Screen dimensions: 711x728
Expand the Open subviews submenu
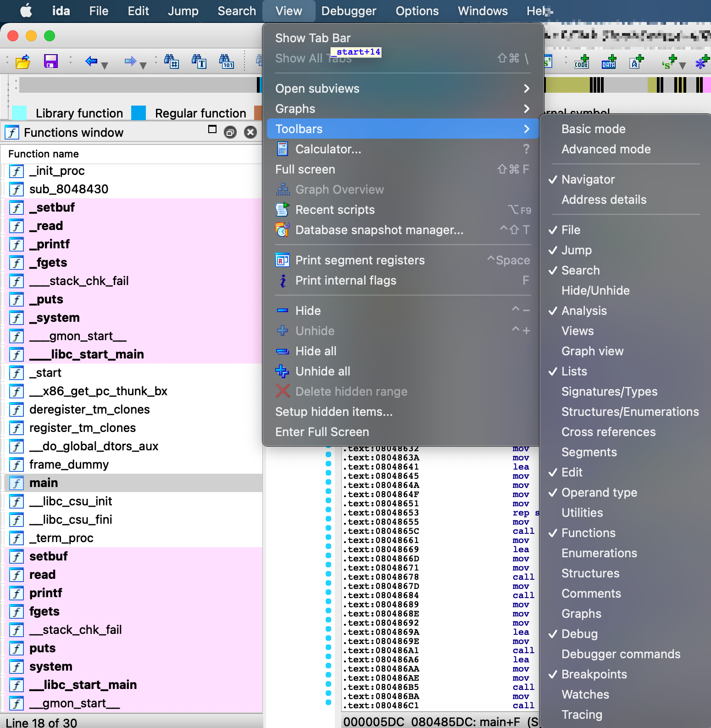(402, 89)
